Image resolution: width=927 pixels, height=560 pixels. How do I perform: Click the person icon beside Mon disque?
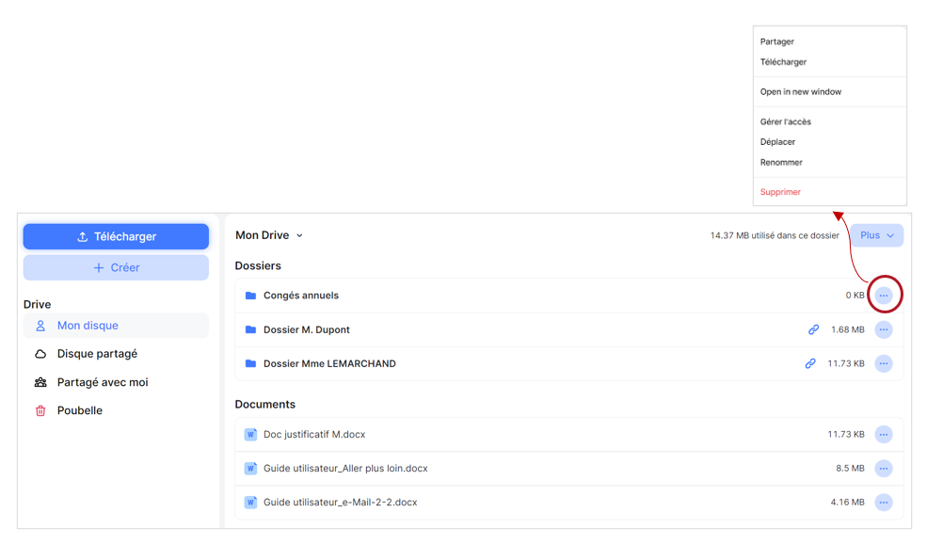(x=40, y=326)
